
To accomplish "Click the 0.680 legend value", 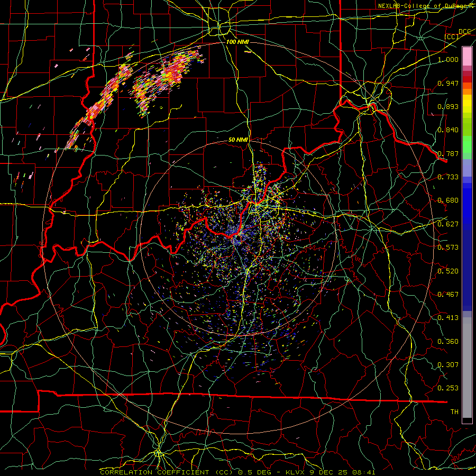I will pos(448,200).
